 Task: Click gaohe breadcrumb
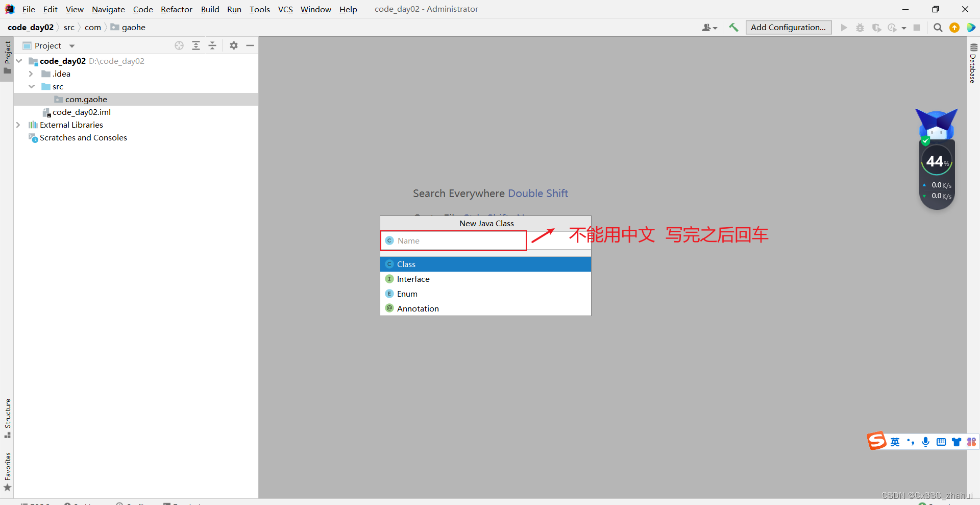pyautogui.click(x=128, y=27)
